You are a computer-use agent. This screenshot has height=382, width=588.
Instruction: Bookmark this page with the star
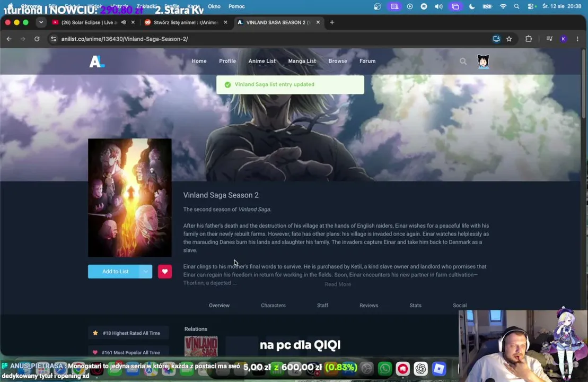(509, 39)
